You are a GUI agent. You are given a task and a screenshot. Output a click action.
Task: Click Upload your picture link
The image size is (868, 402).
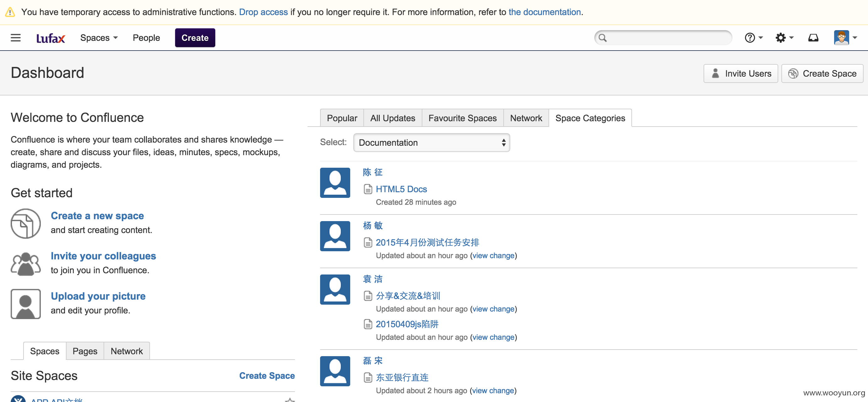98,296
